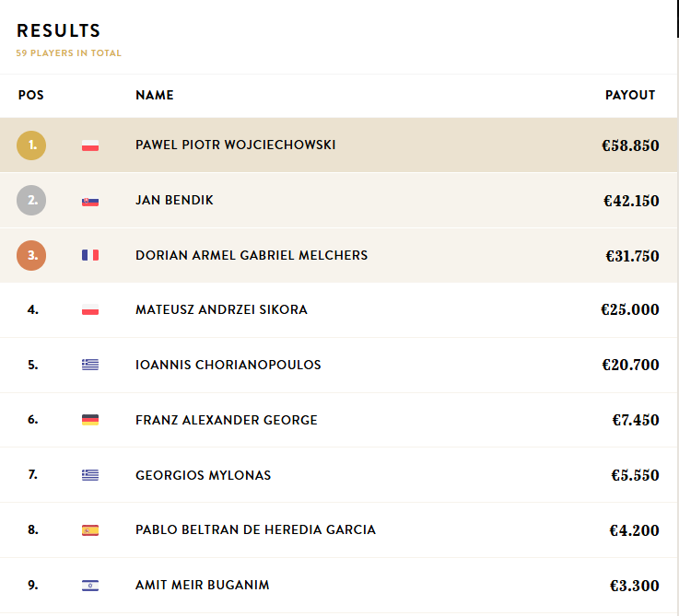Image resolution: width=679 pixels, height=616 pixels.
Task: Click the bronze third place badge
Action: point(31,255)
